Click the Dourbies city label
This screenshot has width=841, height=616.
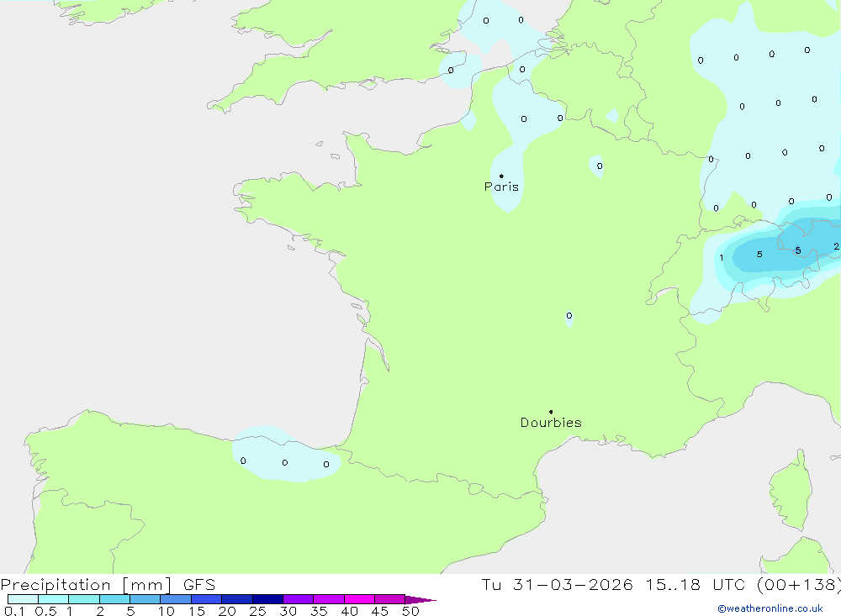551,423
